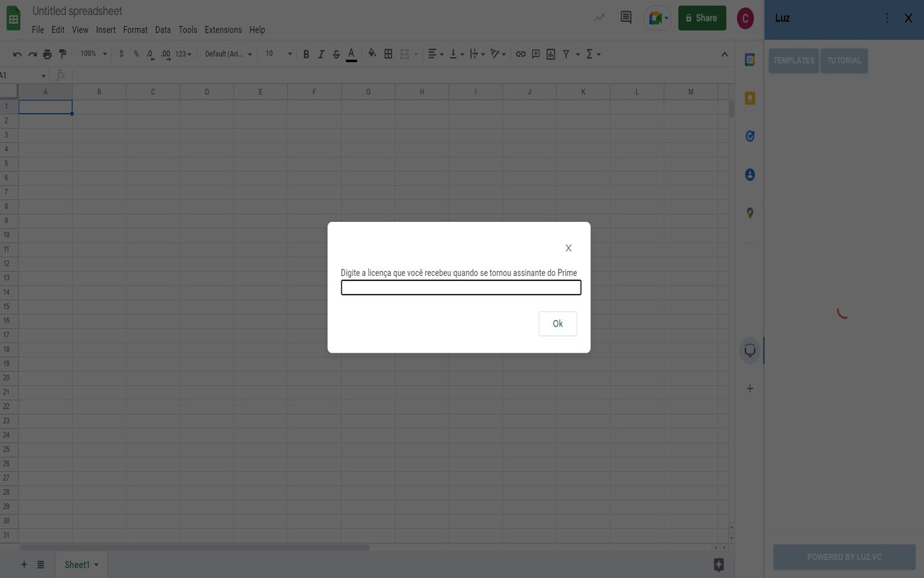
Task: Click the activity trend arrow icon
Action: [599, 18]
